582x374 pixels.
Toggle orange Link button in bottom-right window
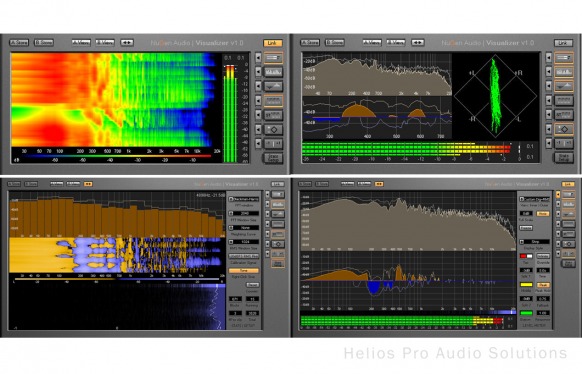tap(568, 184)
